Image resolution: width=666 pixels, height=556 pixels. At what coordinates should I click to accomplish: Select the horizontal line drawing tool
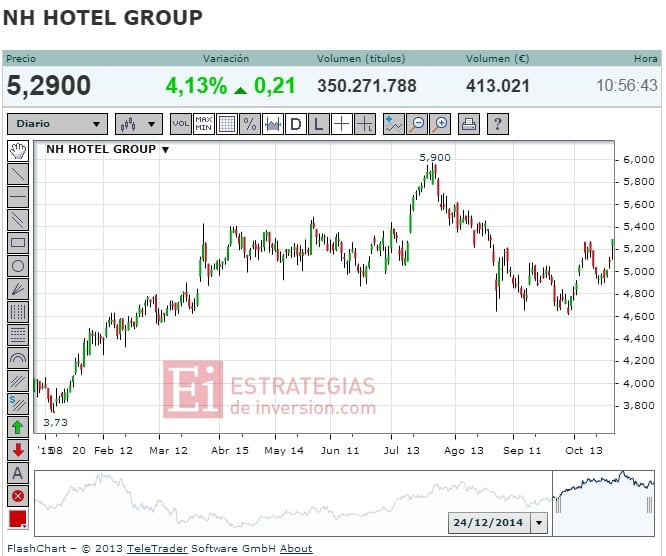(x=18, y=197)
